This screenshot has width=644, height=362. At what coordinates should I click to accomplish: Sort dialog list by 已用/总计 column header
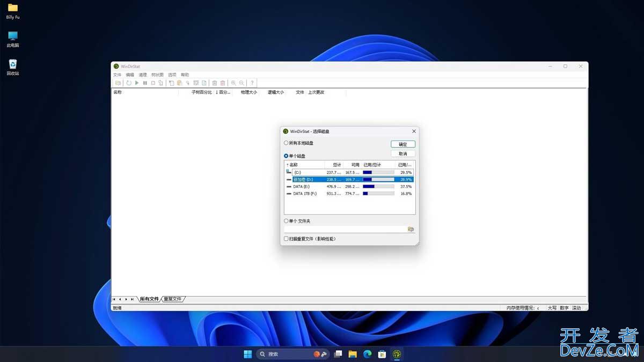coord(378,165)
